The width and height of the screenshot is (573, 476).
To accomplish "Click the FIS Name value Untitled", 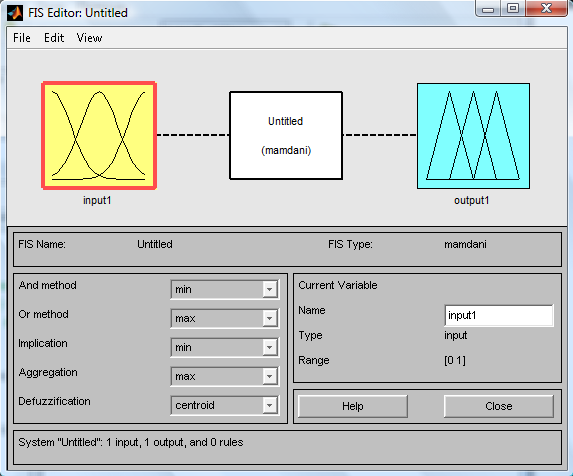I will [x=155, y=244].
